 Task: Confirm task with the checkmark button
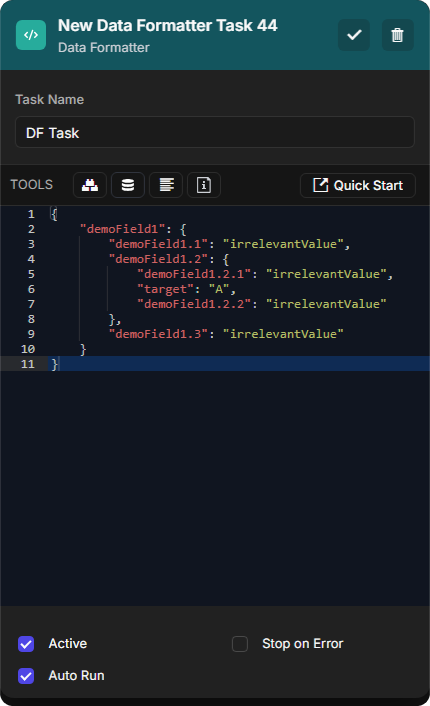pos(354,35)
